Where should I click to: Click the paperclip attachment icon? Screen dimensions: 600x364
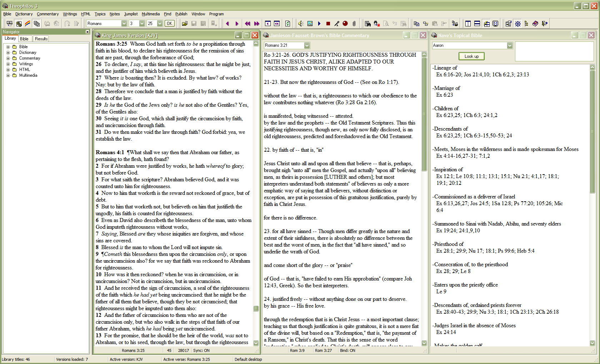[354, 24]
